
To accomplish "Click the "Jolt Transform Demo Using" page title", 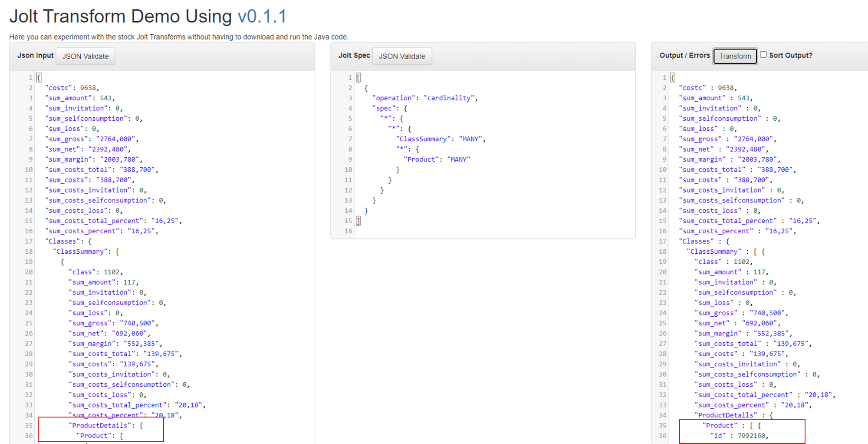I will point(121,17).
